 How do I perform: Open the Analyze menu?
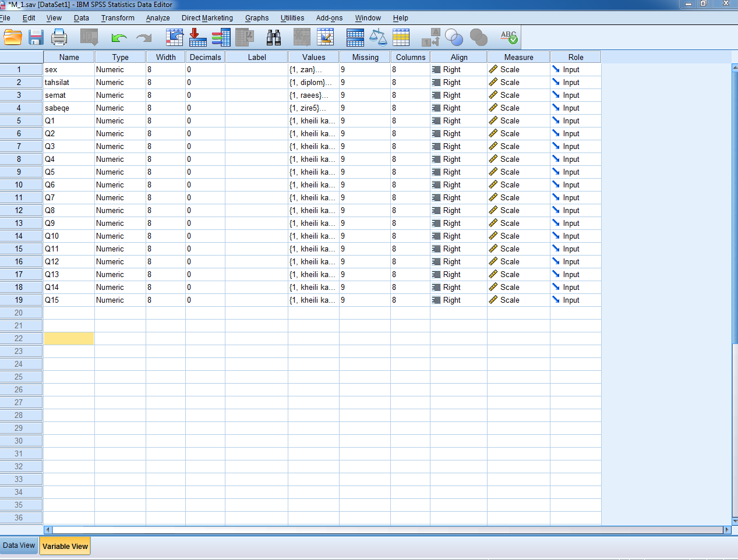158,18
